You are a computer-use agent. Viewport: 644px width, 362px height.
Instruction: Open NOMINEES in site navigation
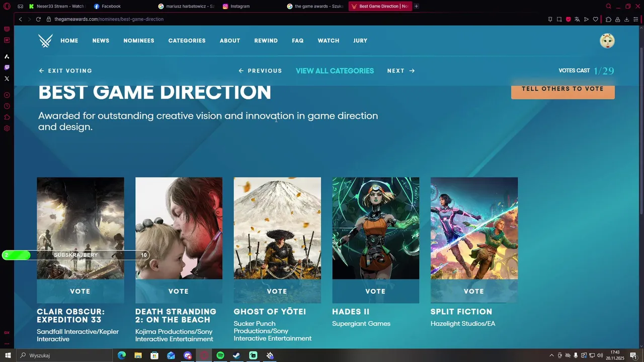pyautogui.click(x=139, y=41)
